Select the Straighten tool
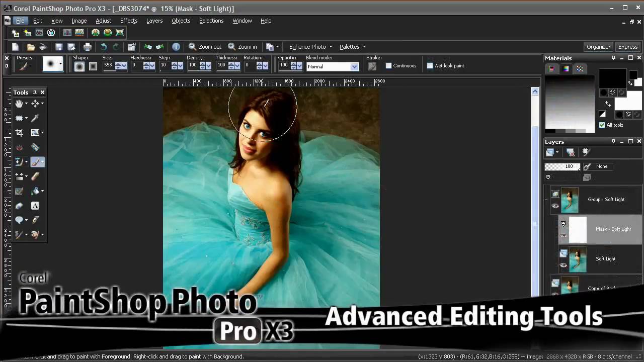Viewport: 644px width, 362px height. coord(35,133)
